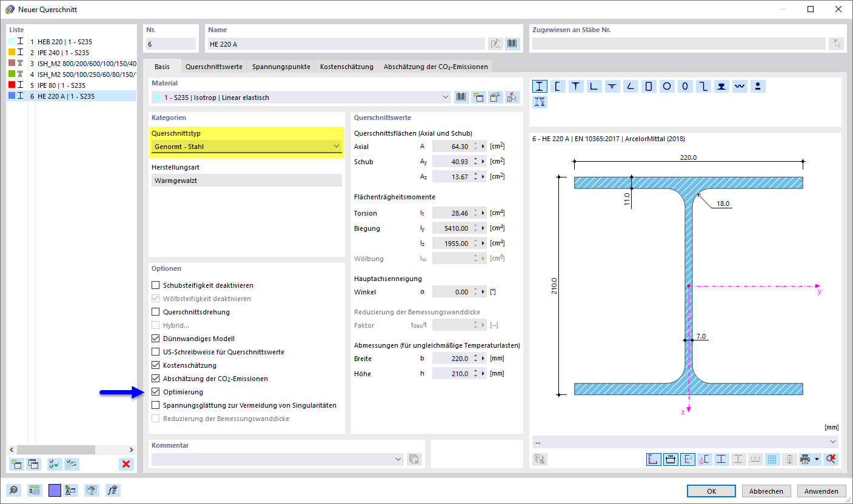Uncheck Dünnwandiges Modell
The image size is (853, 504).
point(156,339)
